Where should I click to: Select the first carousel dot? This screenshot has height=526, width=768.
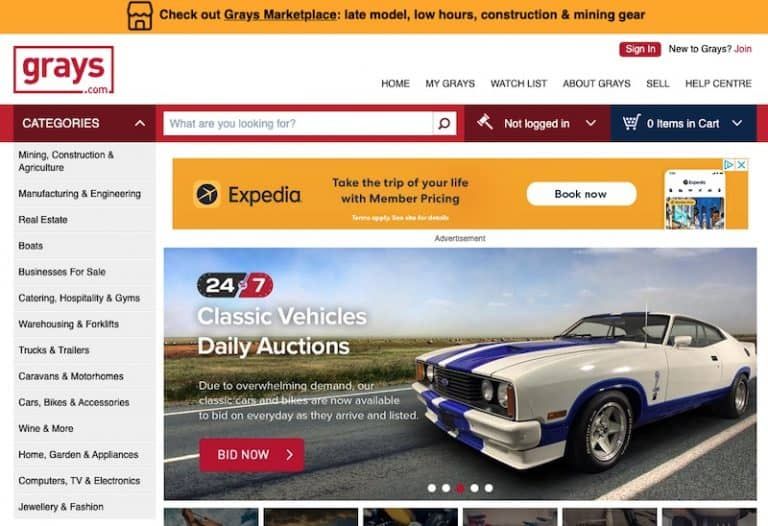(432, 488)
